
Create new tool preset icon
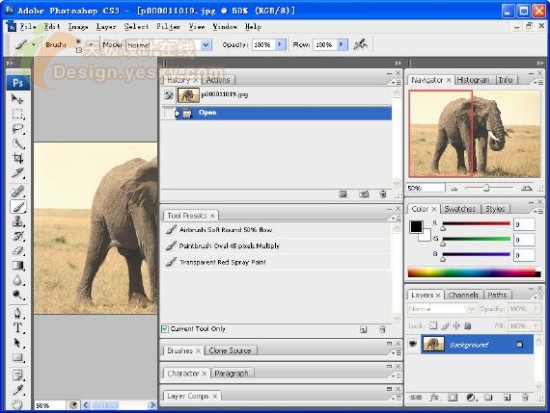[363, 329]
